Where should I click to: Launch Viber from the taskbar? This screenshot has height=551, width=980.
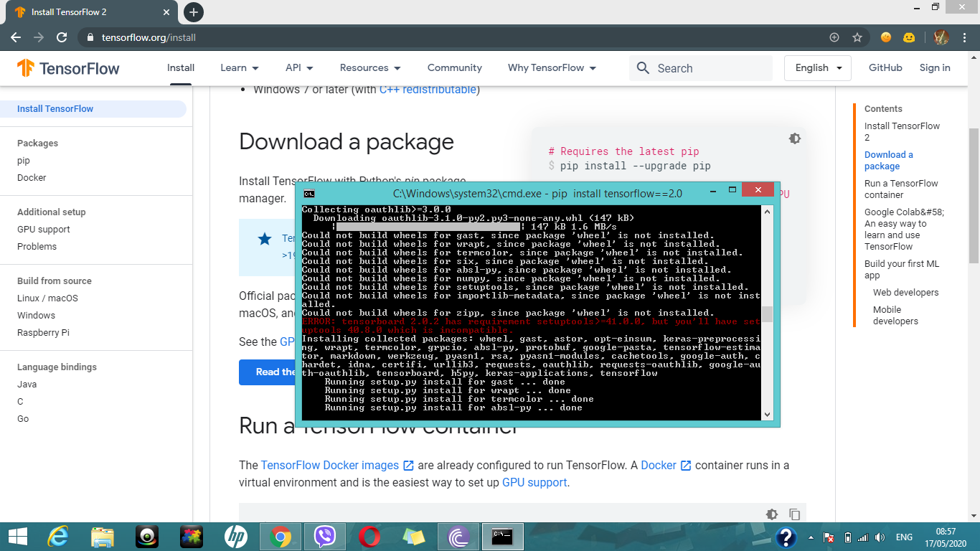click(x=325, y=536)
